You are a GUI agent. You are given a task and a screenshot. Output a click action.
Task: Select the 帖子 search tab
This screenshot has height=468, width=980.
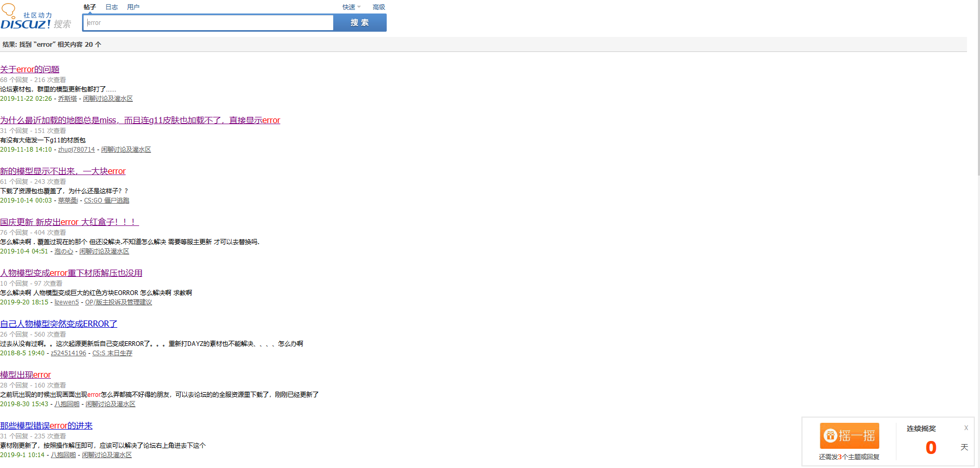[90, 7]
